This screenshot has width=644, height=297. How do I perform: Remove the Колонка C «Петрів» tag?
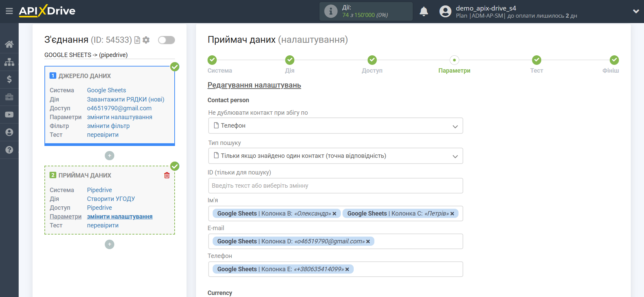pos(452,214)
